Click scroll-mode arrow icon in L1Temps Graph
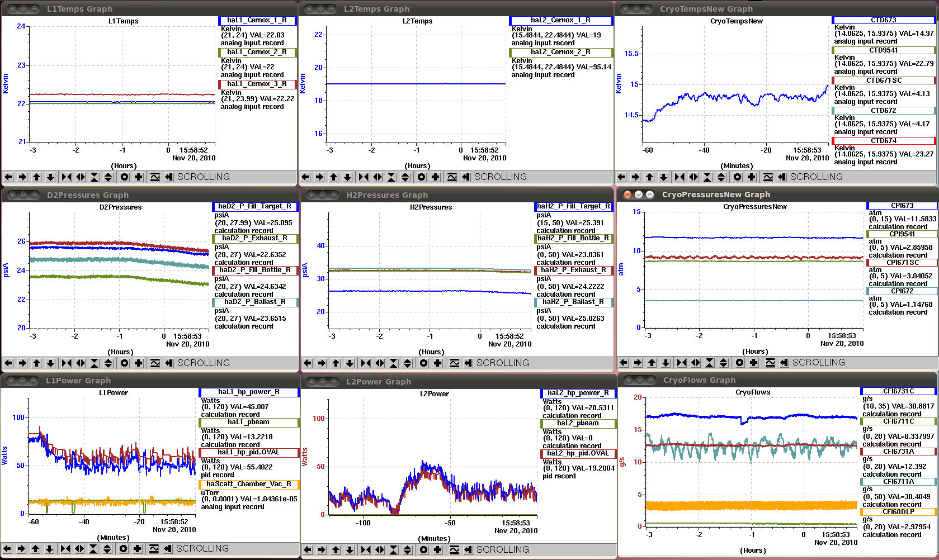 coord(169,177)
